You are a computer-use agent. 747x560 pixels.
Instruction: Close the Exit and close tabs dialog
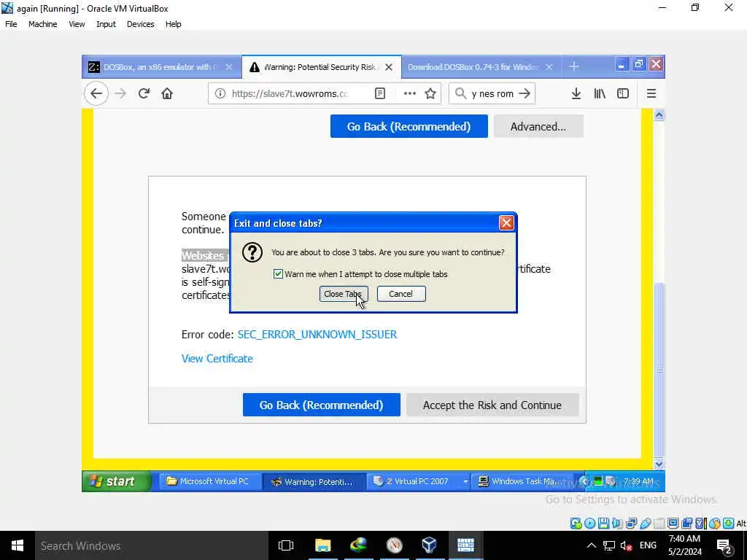tap(506, 223)
